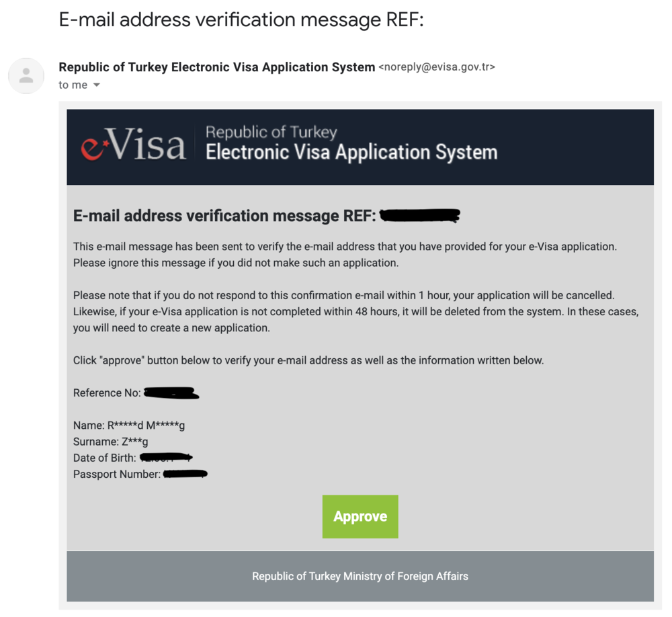Click the bold verification message heading in body
Viewport: 672px width, 617px height.
224,216
